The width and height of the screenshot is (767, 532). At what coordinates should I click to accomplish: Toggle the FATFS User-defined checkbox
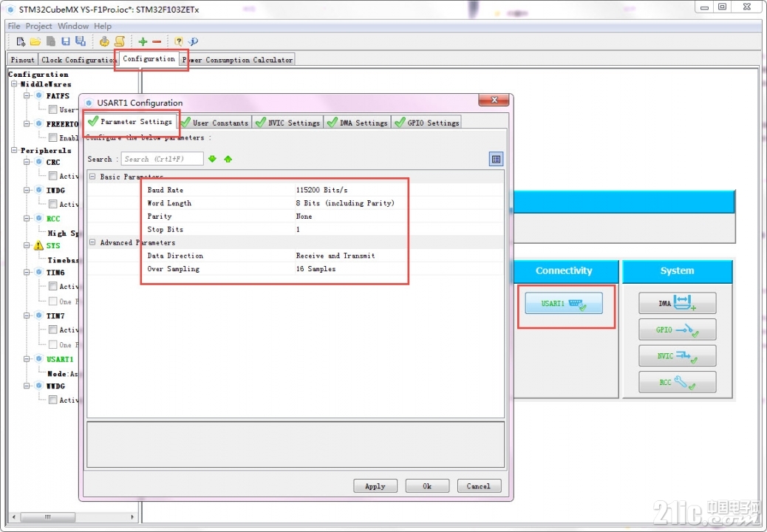[x=52, y=109]
